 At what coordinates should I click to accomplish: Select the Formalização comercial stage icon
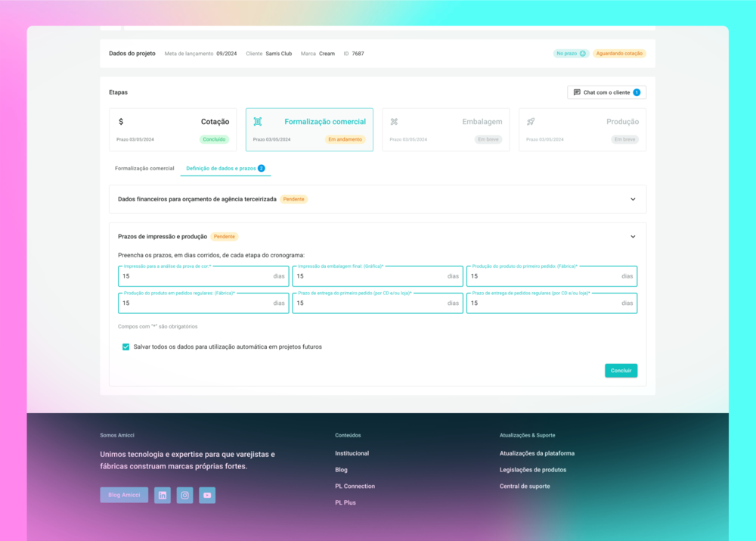point(258,122)
